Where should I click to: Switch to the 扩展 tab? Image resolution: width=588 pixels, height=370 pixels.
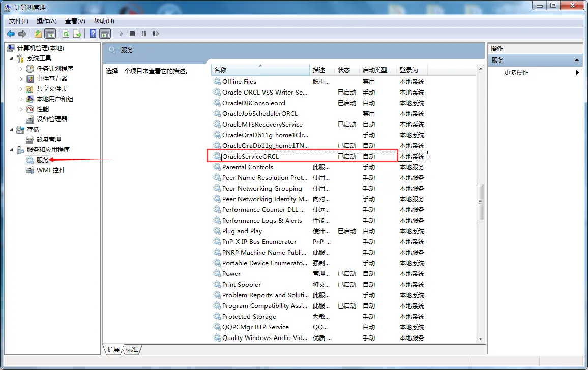(x=113, y=349)
